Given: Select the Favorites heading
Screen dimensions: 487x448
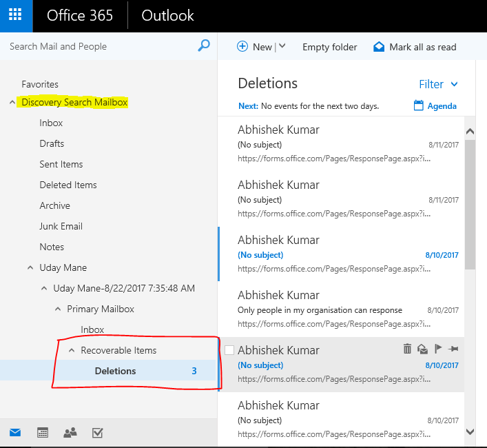Looking at the screenshot, I should [x=40, y=84].
